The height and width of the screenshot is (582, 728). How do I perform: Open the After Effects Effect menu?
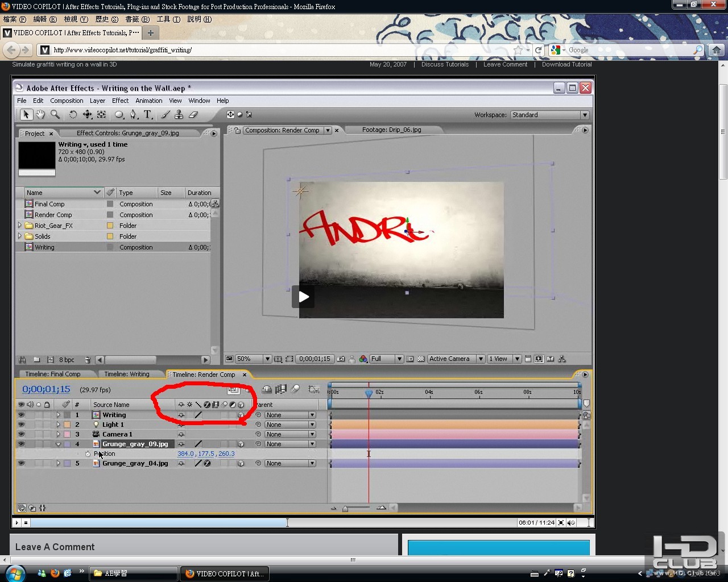(x=120, y=101)
